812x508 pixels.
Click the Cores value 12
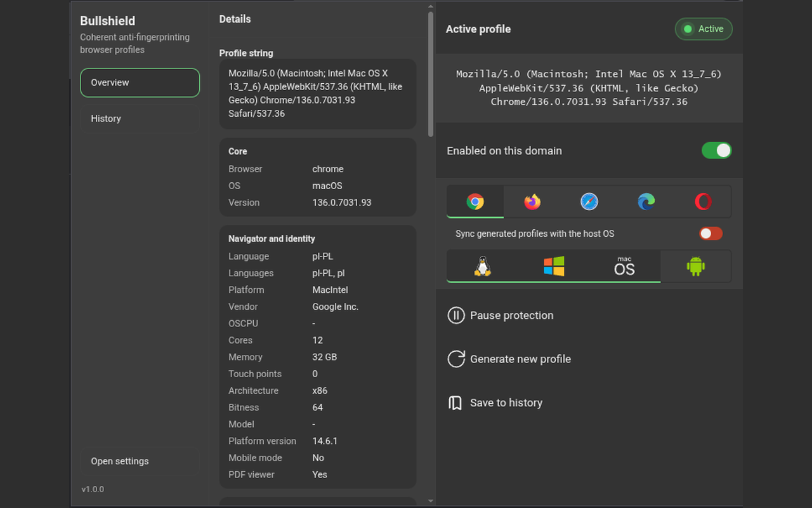[317, 340]
